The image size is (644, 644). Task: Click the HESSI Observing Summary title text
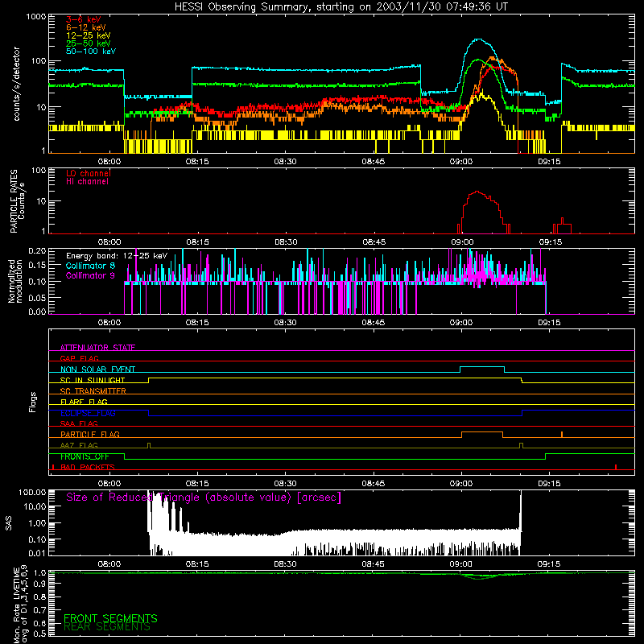pos(341,6)
